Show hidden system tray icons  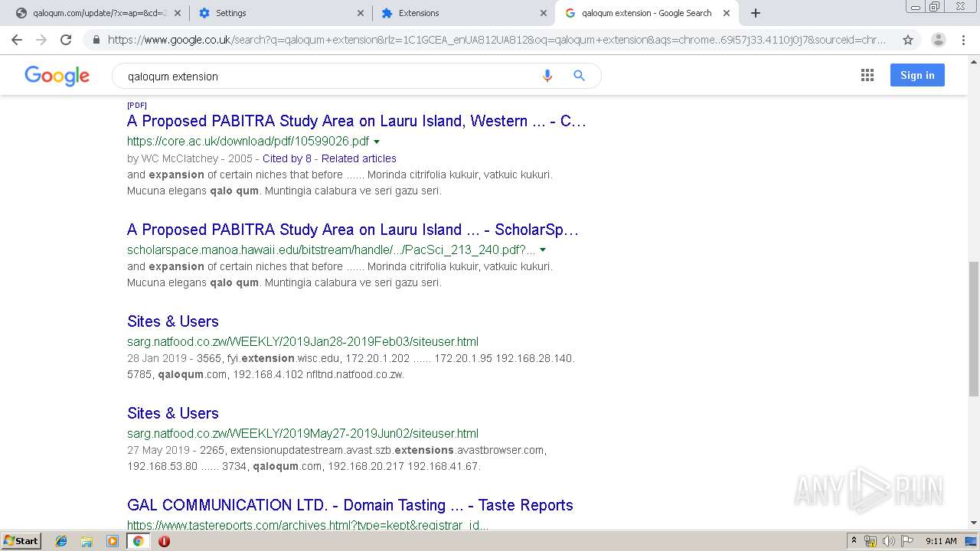854,541
